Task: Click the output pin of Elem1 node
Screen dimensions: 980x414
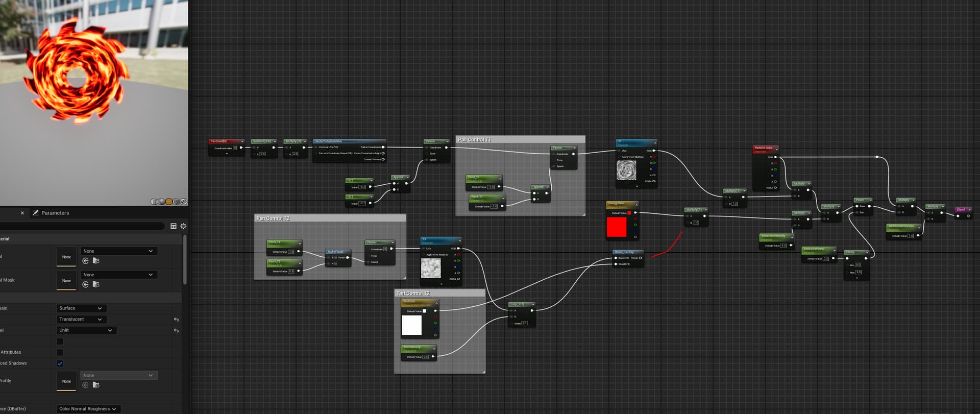Action: (x=968, y=216)
